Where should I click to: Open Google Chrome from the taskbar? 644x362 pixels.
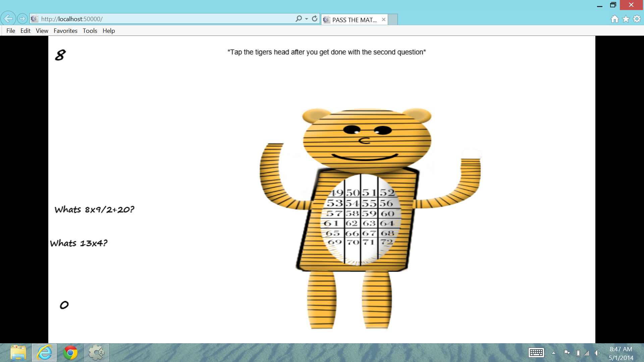[70, 353]
